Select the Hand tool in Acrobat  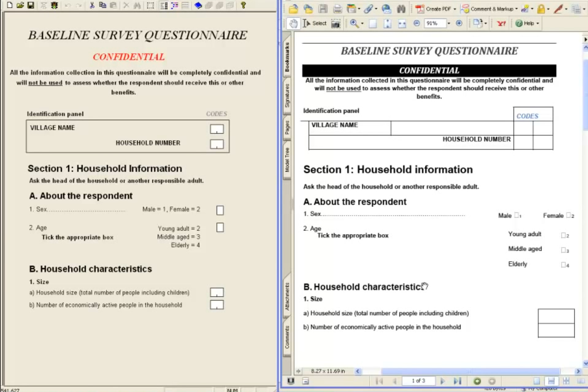click(x=293, y=23)
